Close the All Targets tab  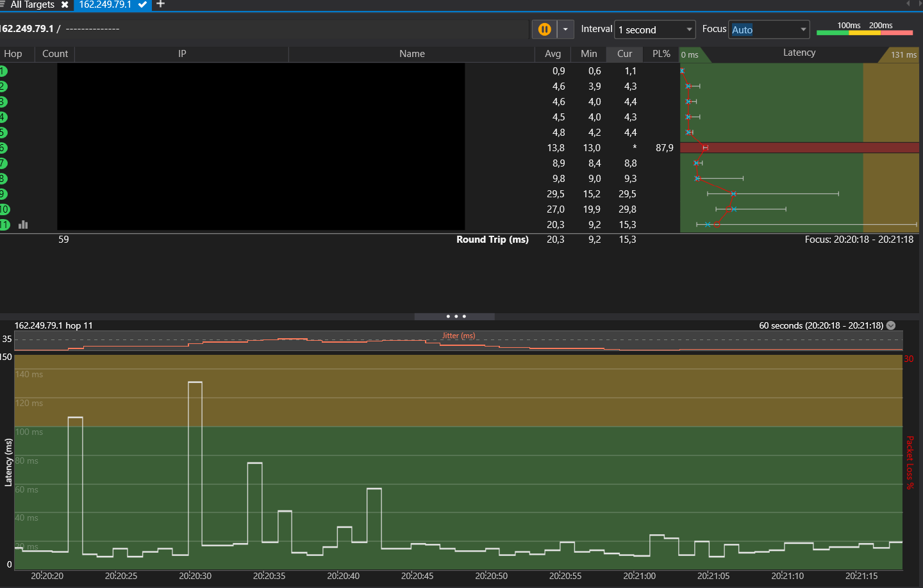click(x=65, y=4)
